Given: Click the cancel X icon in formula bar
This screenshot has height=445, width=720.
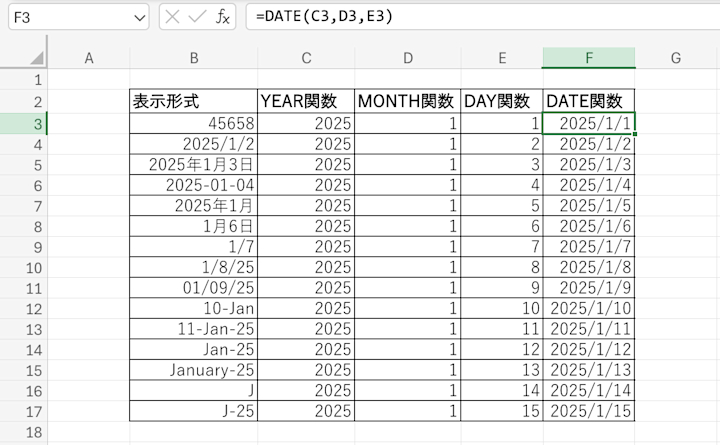Looking at the screenshot, I should point(172,17).
